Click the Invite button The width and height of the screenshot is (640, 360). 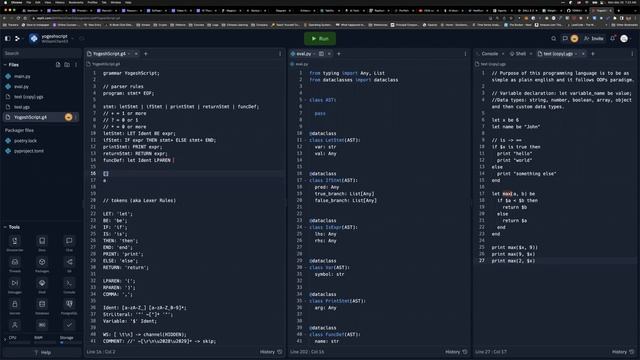coord(594,38)
